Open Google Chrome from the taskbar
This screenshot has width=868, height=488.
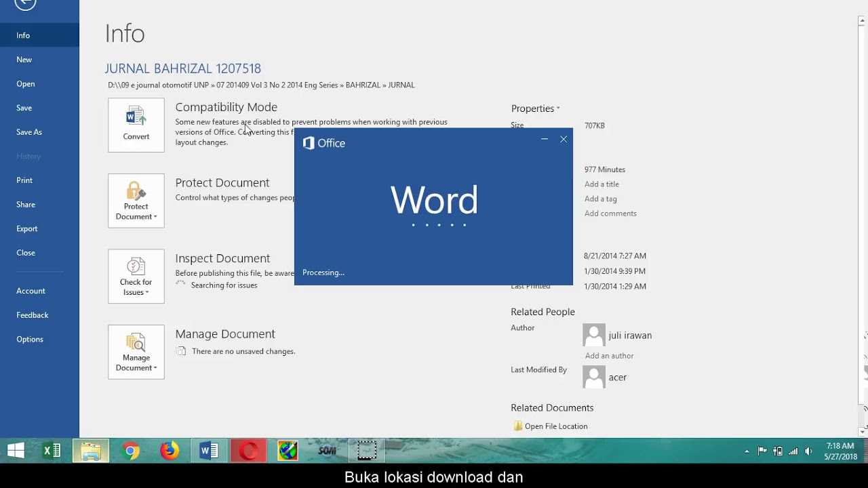tap(130, 451)
